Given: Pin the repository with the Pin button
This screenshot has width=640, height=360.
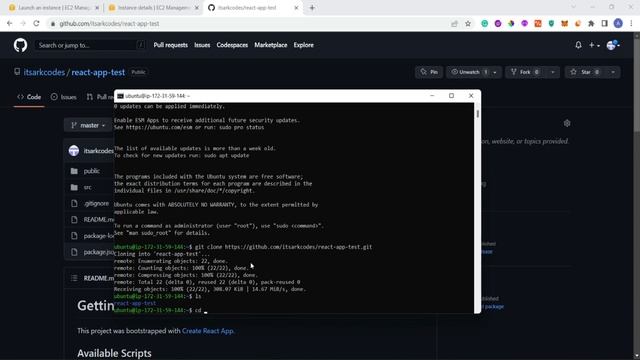Looking at the screenshot, I should point(429,72).
